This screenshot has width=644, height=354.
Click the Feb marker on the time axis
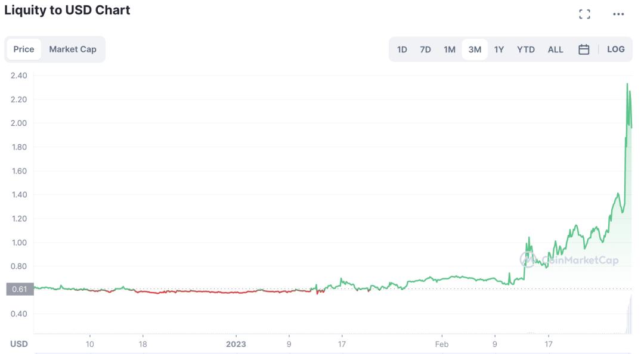[441, 344]
